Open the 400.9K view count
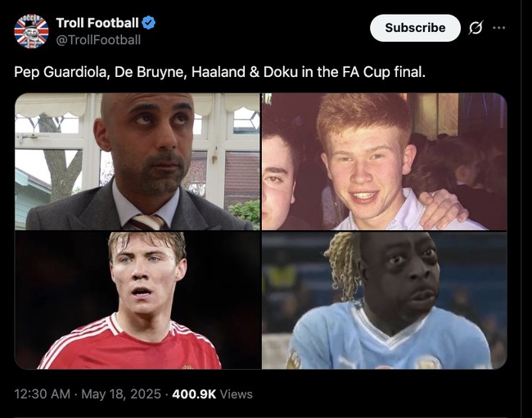The image size is (532, 418). pos(194,394)
